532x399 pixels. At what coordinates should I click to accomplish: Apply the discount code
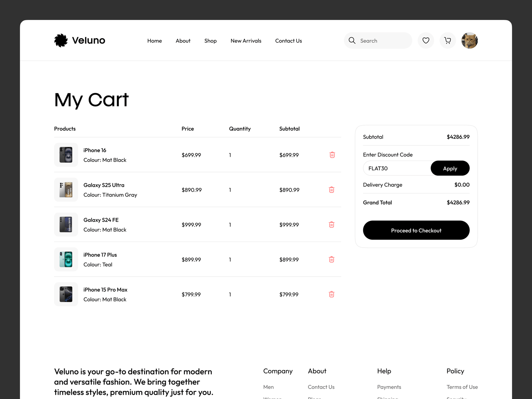(x=450, y=168)
